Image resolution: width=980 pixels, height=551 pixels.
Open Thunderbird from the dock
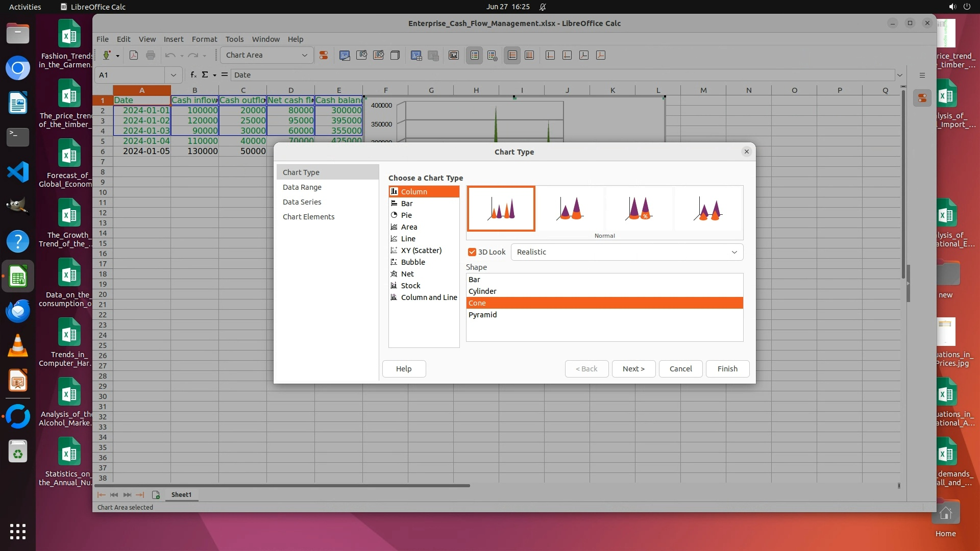click(18, 311)
